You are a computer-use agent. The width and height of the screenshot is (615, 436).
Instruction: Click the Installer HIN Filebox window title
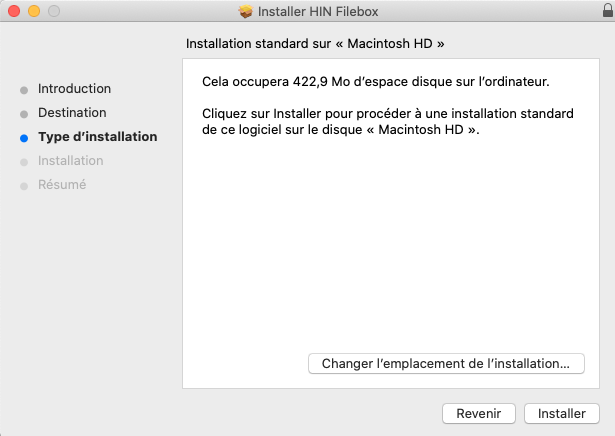tap(318, 11)
